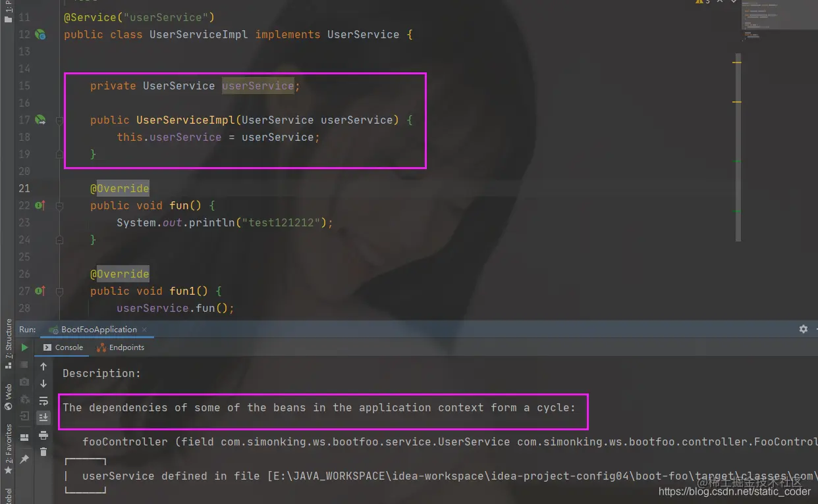Click highlighted userService field on line 15
Image resolution: width=818 pixels, height=504 pixels.
click(x=258, y=86)
